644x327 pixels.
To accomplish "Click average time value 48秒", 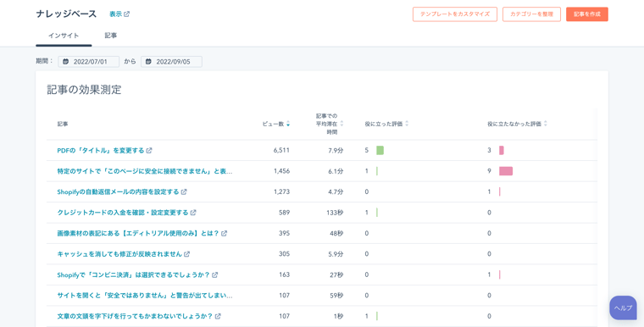I will tap(336, 233).
